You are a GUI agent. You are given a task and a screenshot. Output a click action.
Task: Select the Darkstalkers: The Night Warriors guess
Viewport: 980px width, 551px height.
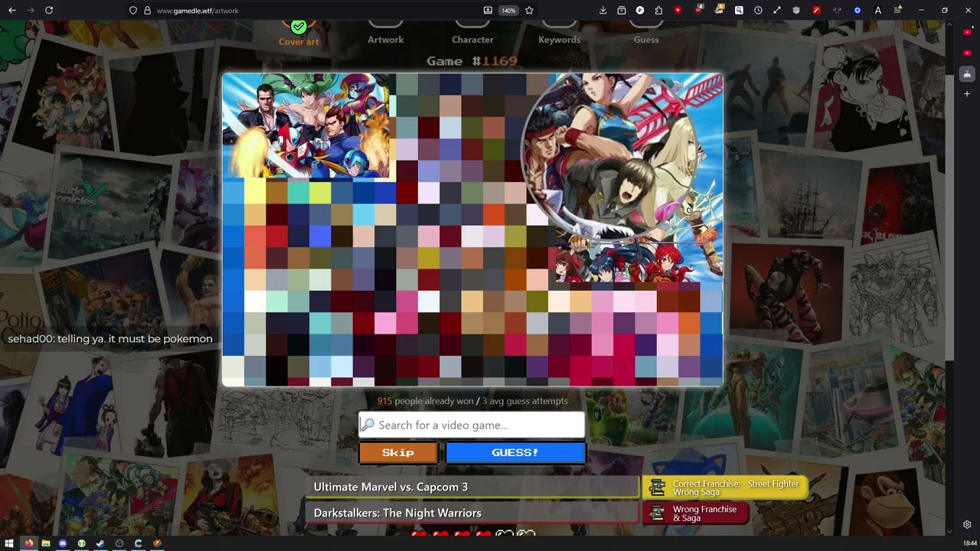[x=472, y=513]
